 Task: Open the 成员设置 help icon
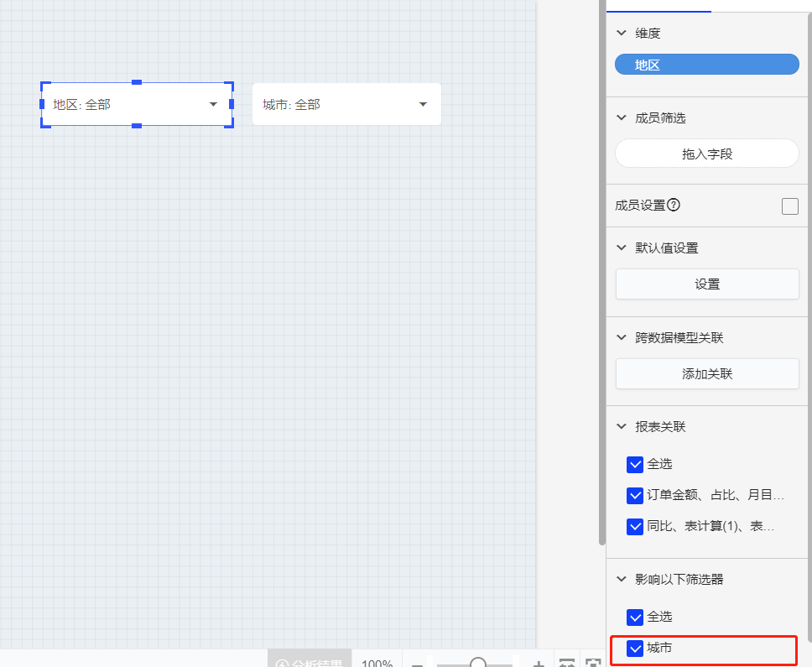point(674,205)
